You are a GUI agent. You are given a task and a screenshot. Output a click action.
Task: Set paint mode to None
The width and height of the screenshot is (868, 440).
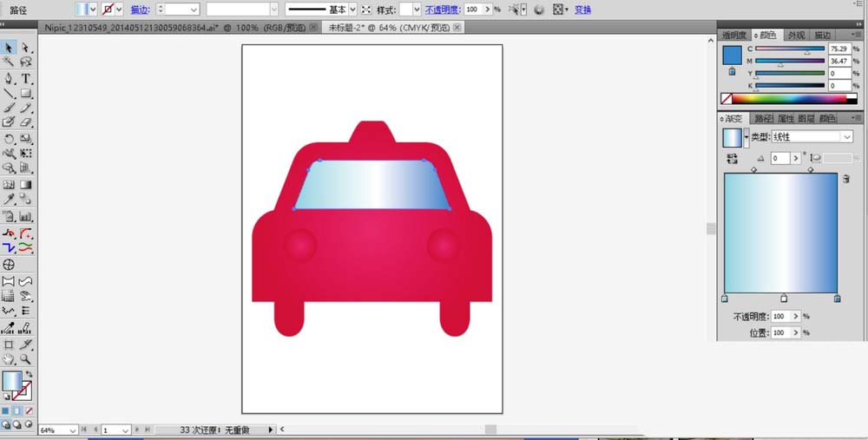tap(29, 410)
